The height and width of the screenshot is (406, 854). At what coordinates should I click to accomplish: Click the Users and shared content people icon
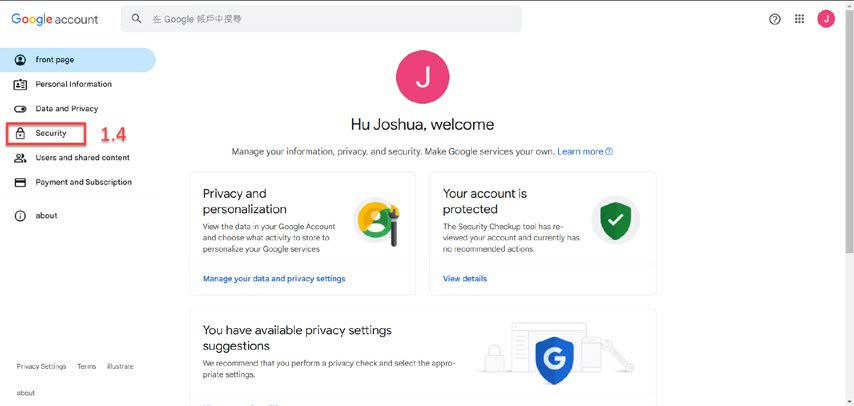[20, 158]
